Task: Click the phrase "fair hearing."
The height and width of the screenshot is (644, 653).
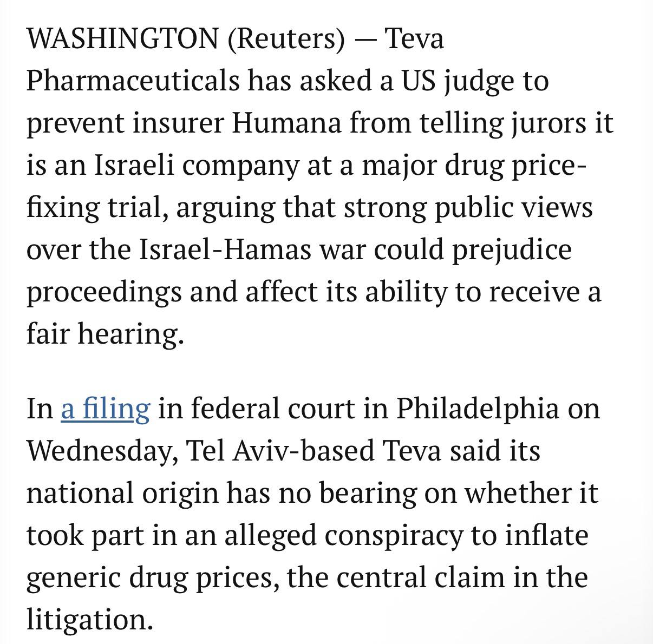Action: pos(106,334)
